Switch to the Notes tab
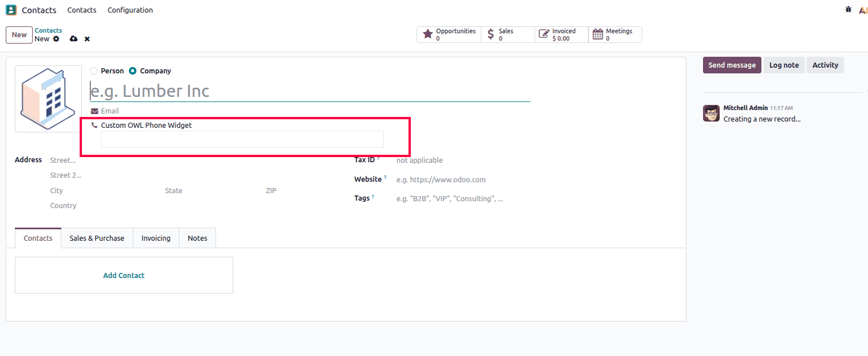Image resolution: width=868 pixels, height=356 pixels. click(x=198, y=238)
